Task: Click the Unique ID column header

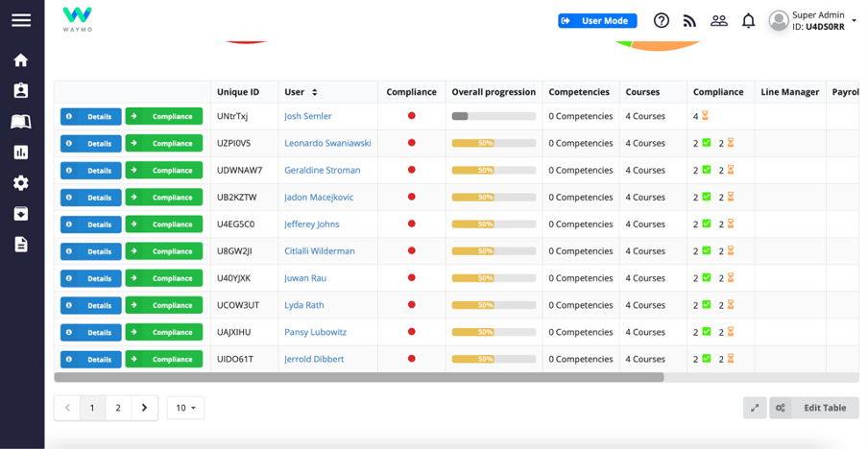Action: click(x=238, y=92)
